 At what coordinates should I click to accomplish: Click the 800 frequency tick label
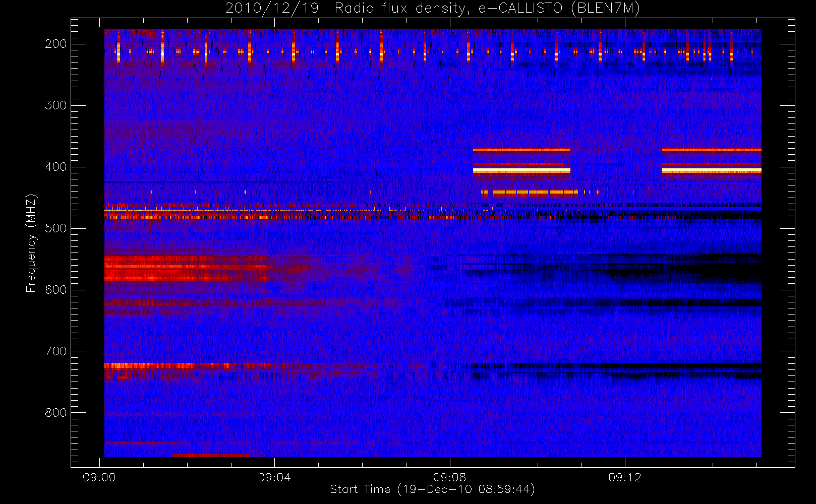pos(56,413)
